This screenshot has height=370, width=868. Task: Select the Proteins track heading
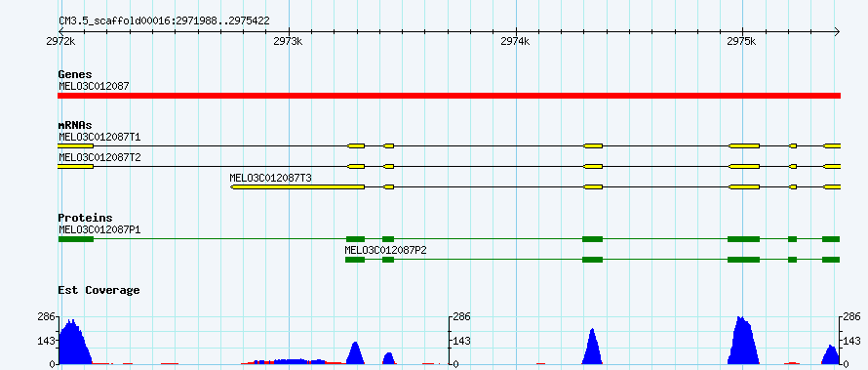pyautogui.click(x=85, y=219)
